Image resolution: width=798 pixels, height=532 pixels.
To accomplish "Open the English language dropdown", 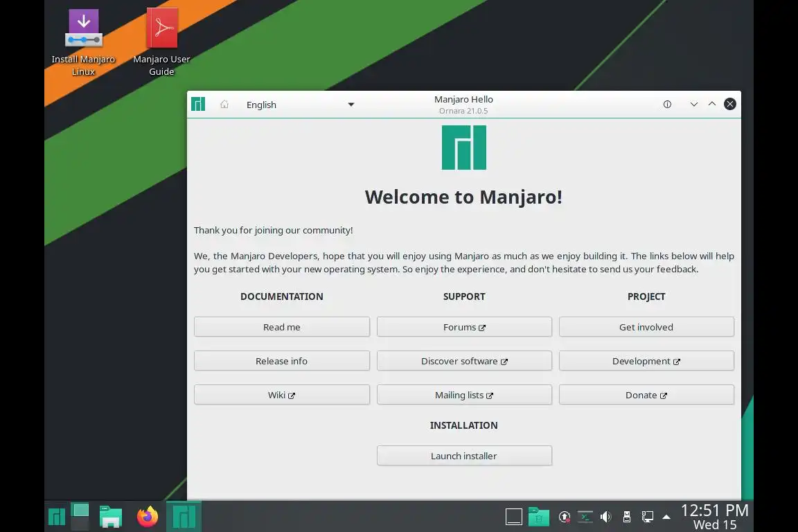I will (x=300, y=105).
